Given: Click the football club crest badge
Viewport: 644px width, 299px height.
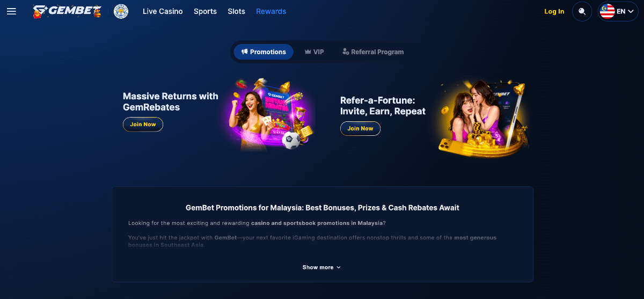Looking at the screenshot, I should click(121, 11).
